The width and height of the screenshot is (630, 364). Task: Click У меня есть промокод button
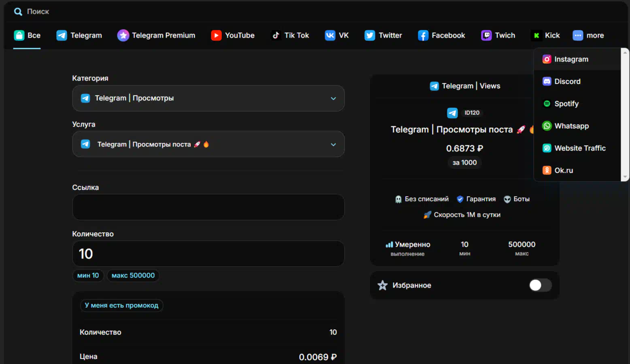(x=121, y=305)
